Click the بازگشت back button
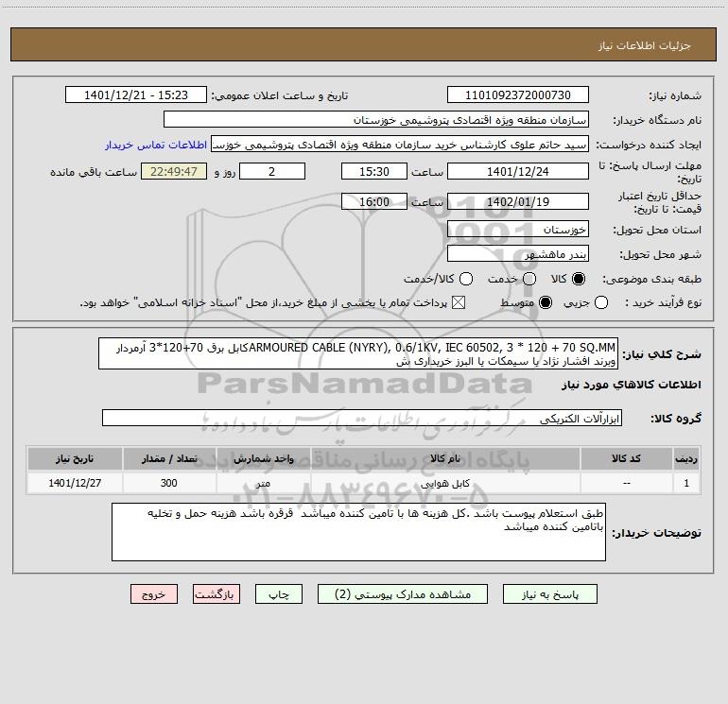This screenshot has width=728, height=704. [x=217, y=594]
